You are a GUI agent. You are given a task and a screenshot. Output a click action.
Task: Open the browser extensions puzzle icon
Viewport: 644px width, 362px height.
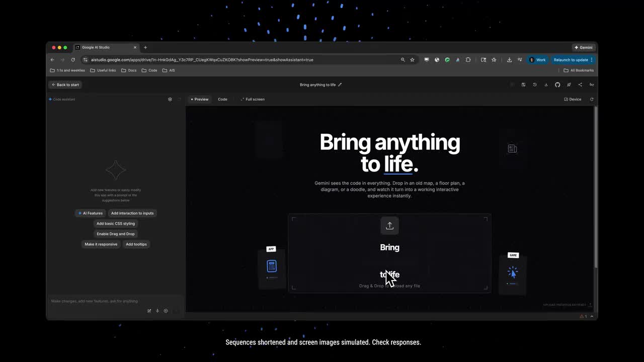click(x=468, y=60)
